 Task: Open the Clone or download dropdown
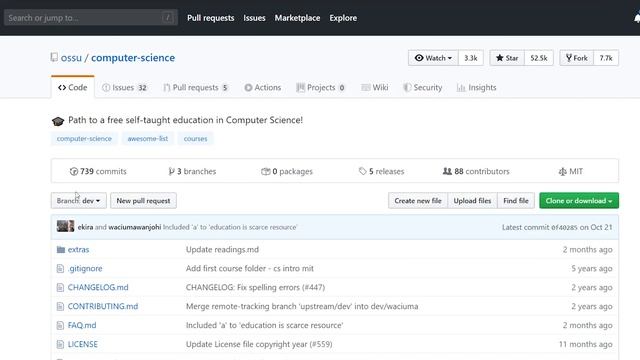tap(579, 200)
